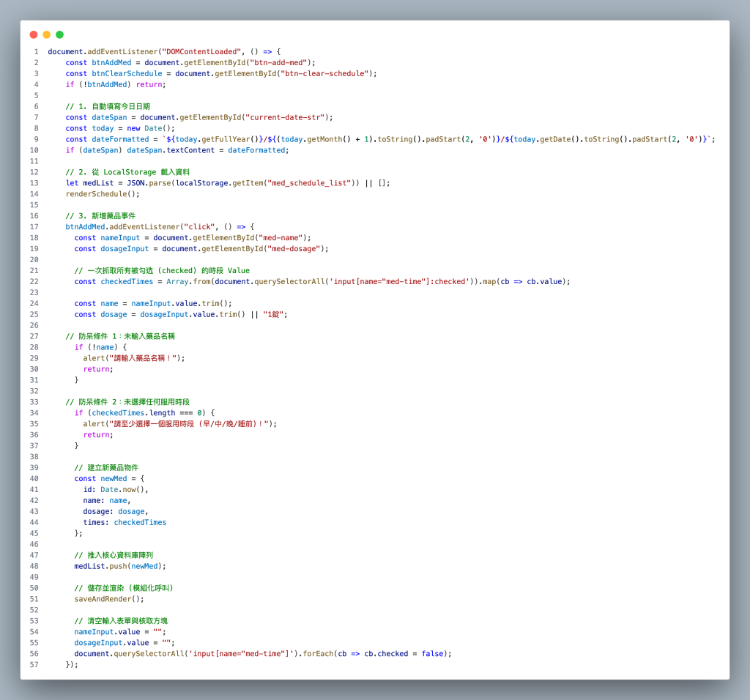Click the renderSchedule() call
Viewport: 750px width, 700px height.
[103, 194]
